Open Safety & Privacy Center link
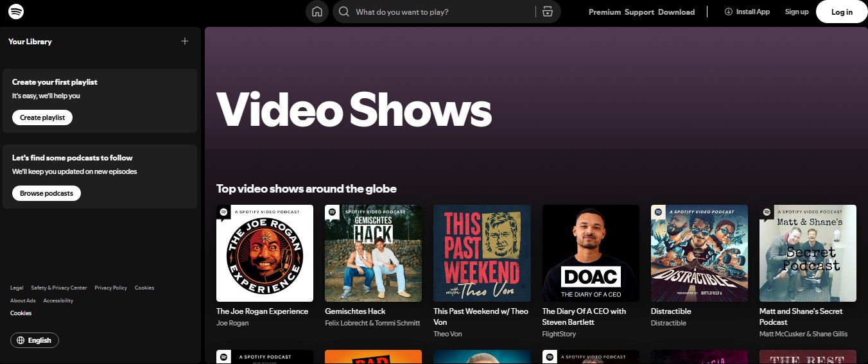This screenshot has width=868, height=364. pyautogui.click(x=59, y=288)
